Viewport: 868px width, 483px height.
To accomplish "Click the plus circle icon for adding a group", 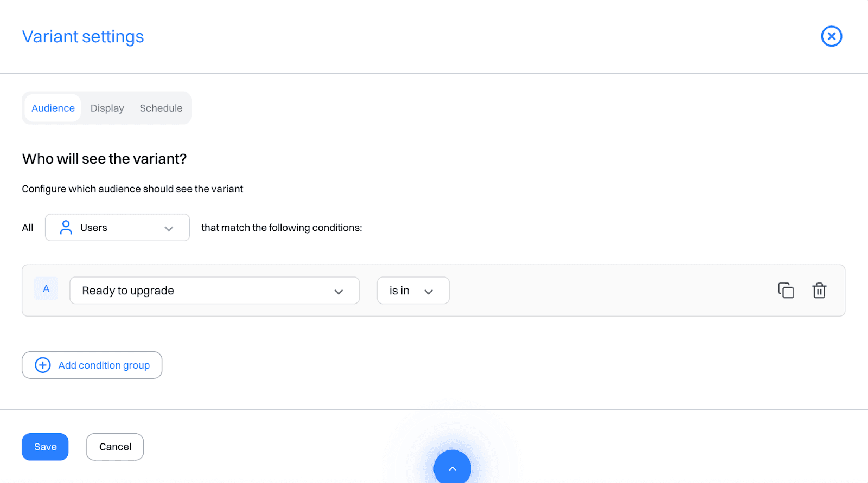I will pos(43,365).
